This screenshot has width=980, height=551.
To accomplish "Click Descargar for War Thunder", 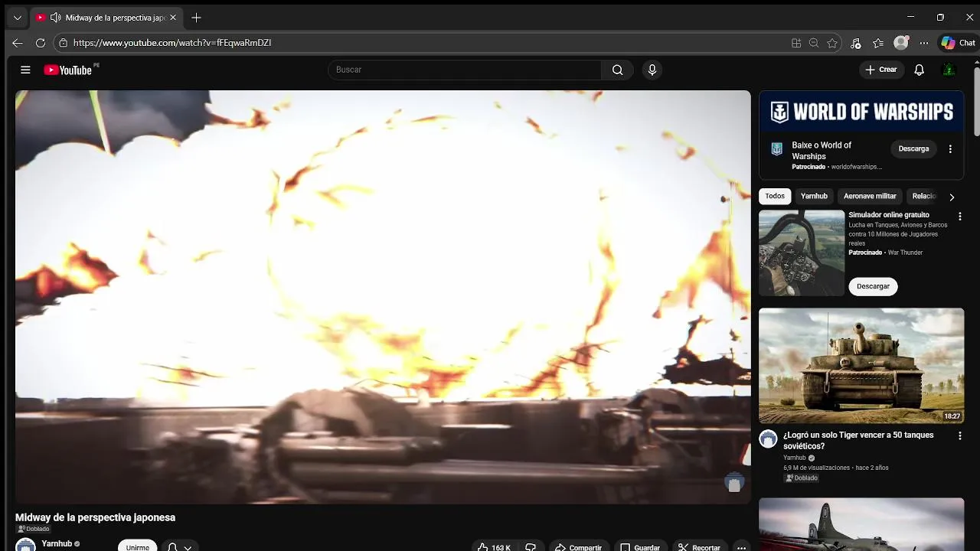I will pos(873,286).
